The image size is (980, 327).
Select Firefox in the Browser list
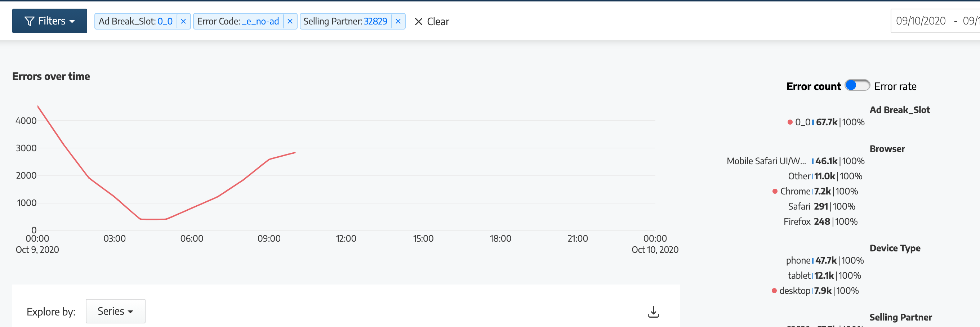(797, 222)
